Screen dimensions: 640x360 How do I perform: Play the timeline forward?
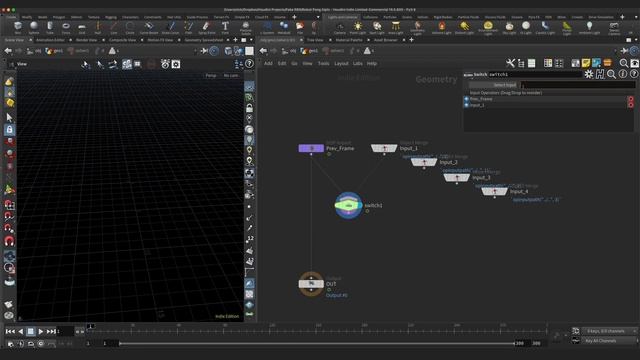coord(40,331)
